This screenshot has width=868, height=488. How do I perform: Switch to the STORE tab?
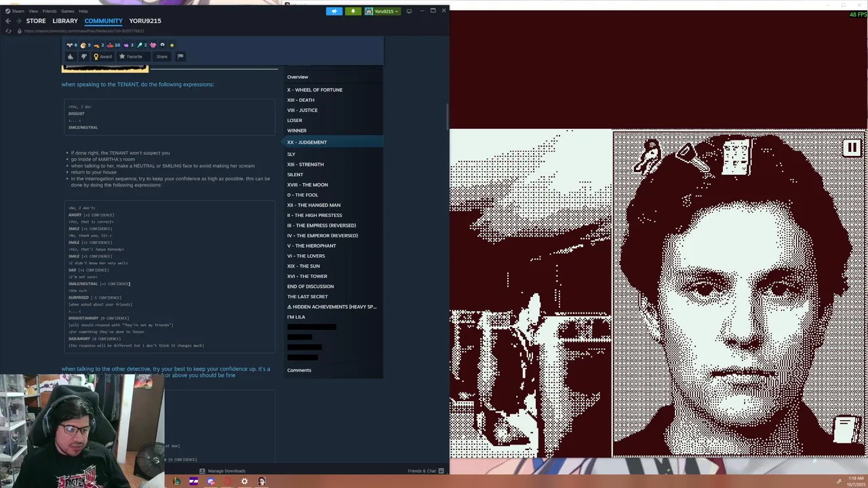click(36, 21)
